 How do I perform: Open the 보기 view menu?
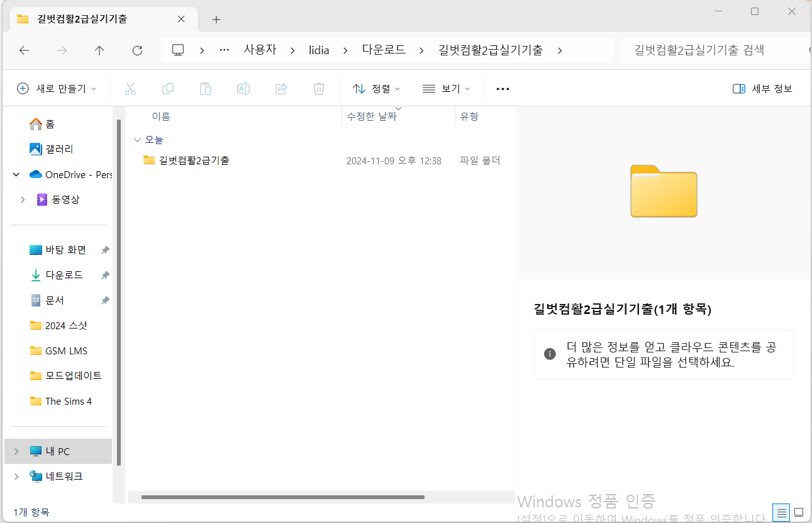446,89
